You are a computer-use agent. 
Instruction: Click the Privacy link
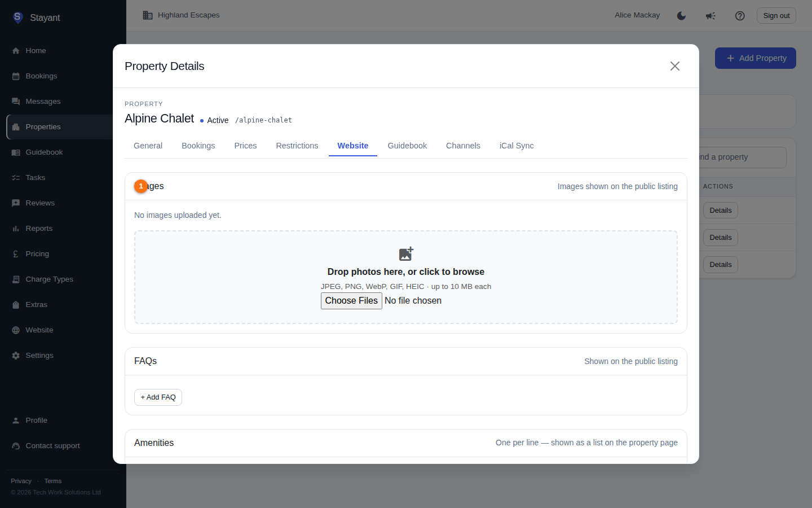click(21, 481)
